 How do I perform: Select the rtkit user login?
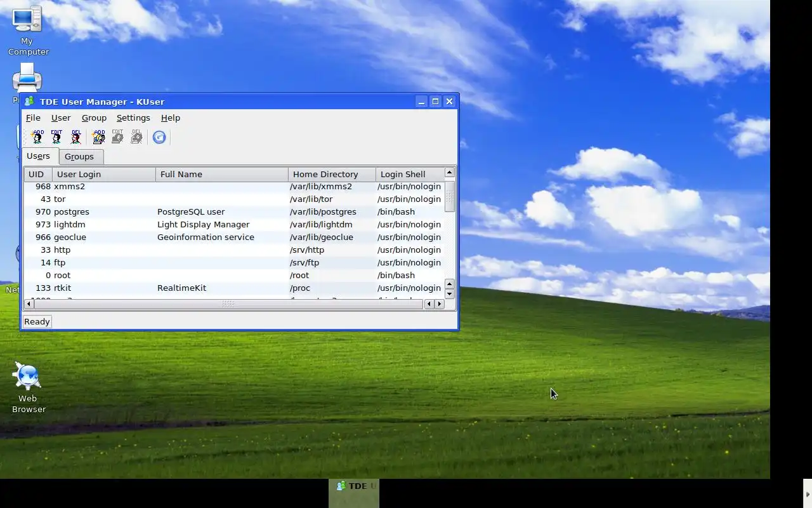(63, 288)
